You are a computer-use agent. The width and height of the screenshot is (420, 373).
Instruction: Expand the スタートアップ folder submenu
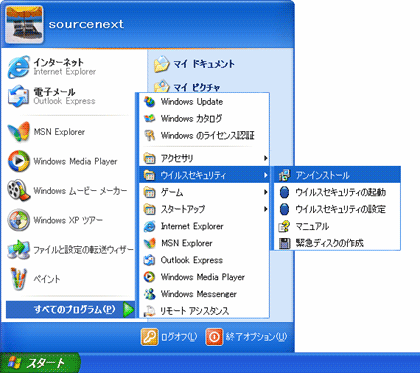(204, 209)
